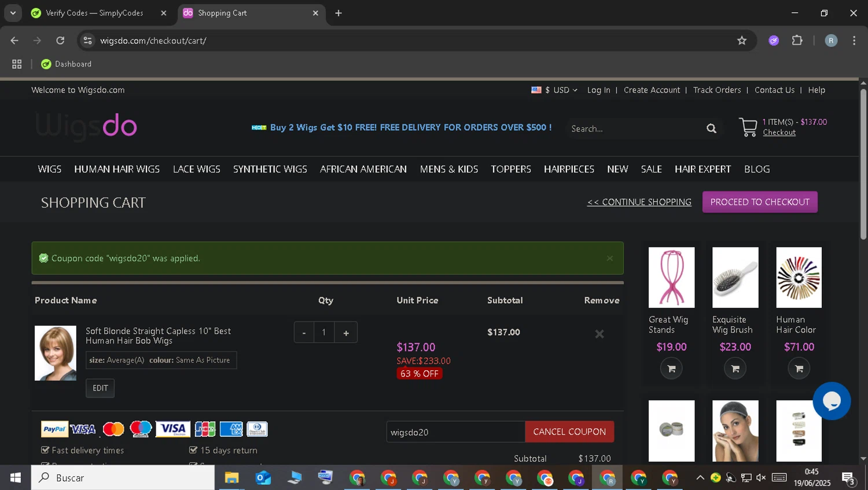The image size is (868, 490).
Task: Click the quantity input field
Action: (324, 333)
